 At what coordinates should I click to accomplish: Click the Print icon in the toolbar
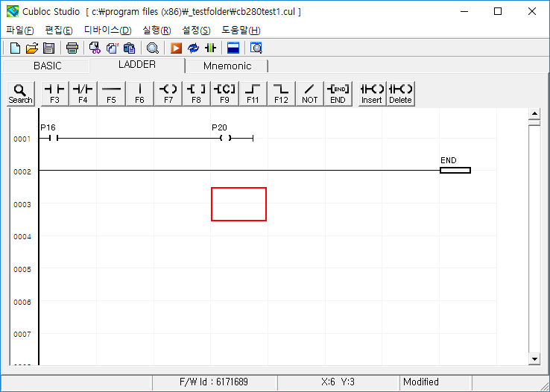(x=72, y=48)
